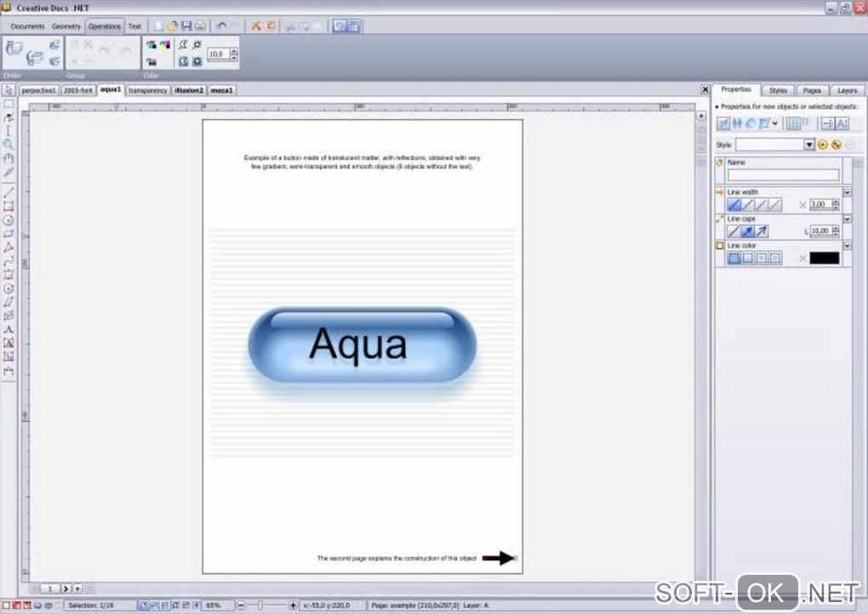
Task: Select the thickest line width preset
Action: (x=734, y=205)
